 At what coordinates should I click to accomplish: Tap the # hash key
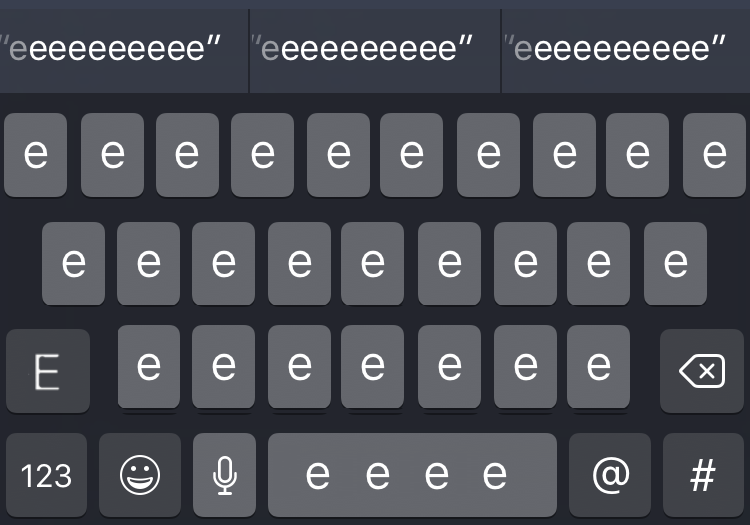point(703,475)
